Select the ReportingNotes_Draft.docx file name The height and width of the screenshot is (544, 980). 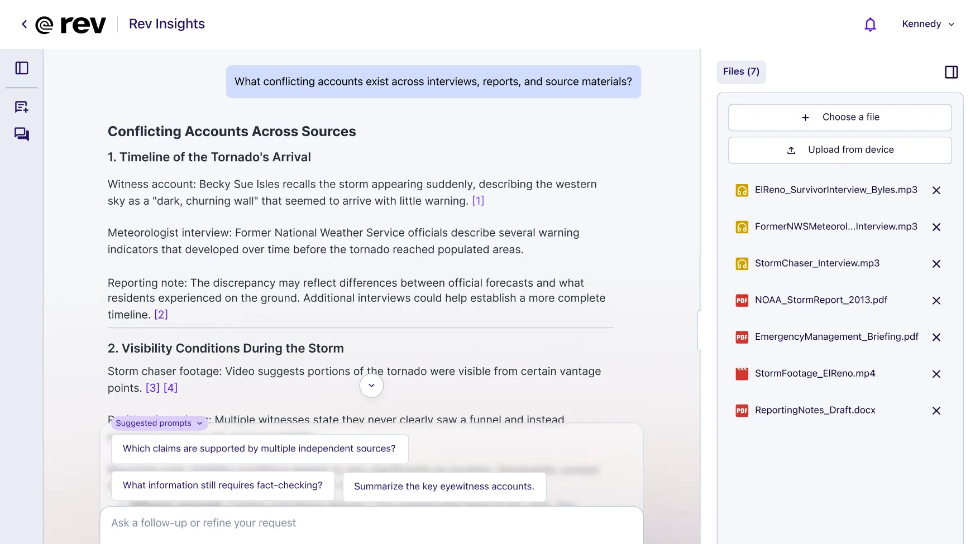click(815, 411)
